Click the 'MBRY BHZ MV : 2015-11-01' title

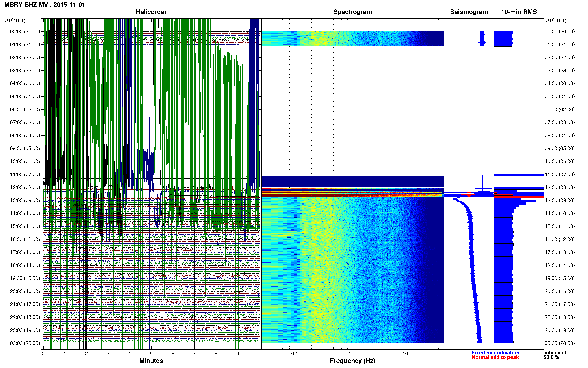45,5
